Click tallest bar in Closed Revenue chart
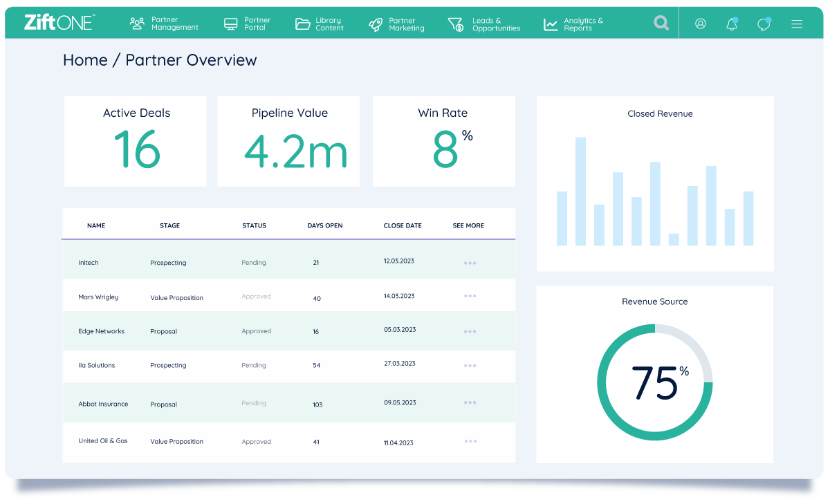 point(580,192)
